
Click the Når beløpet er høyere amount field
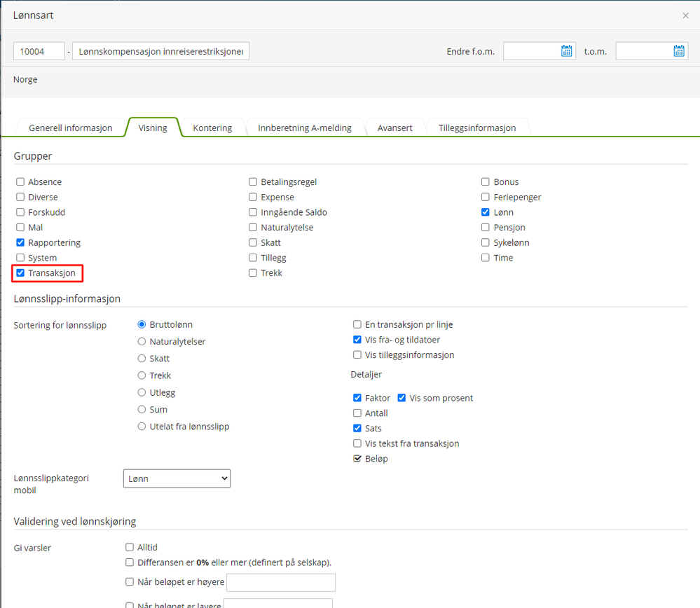pos(281,583)
